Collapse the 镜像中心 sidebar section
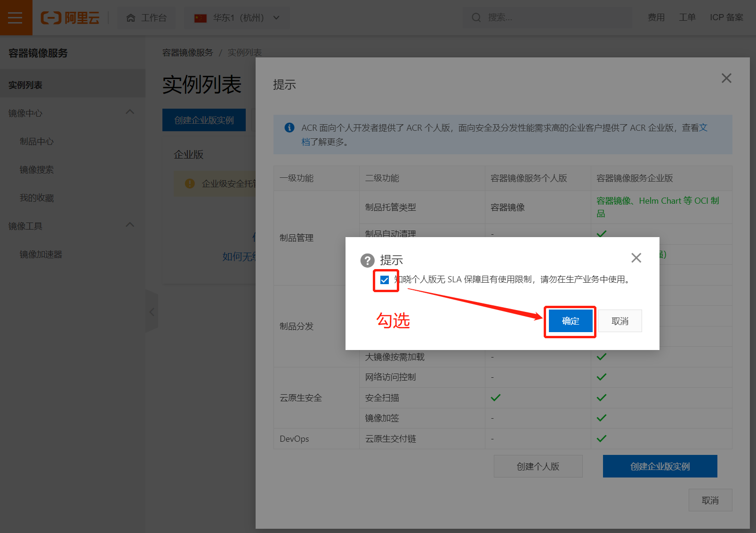Viewport: 756px width, 533px height. click(130, 112)
